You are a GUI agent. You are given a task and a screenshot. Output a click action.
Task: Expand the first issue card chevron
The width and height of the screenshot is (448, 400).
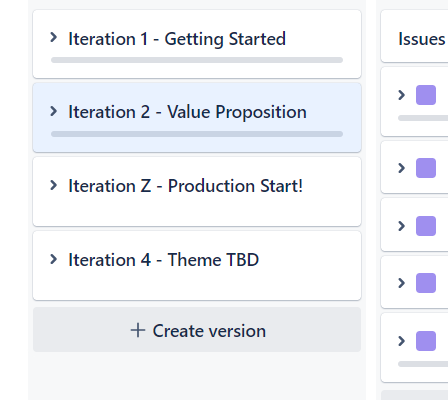[x=402, y=95]
